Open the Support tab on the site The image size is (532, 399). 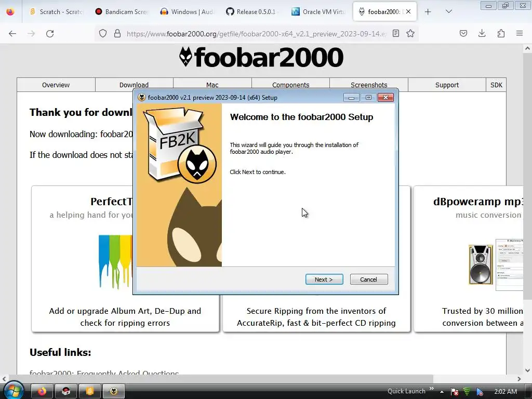coord(447,85)
